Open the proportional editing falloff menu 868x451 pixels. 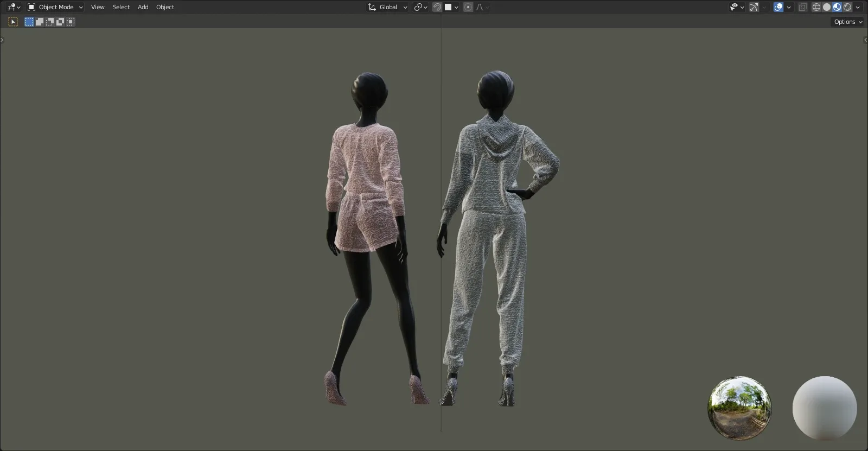point(482,7)
